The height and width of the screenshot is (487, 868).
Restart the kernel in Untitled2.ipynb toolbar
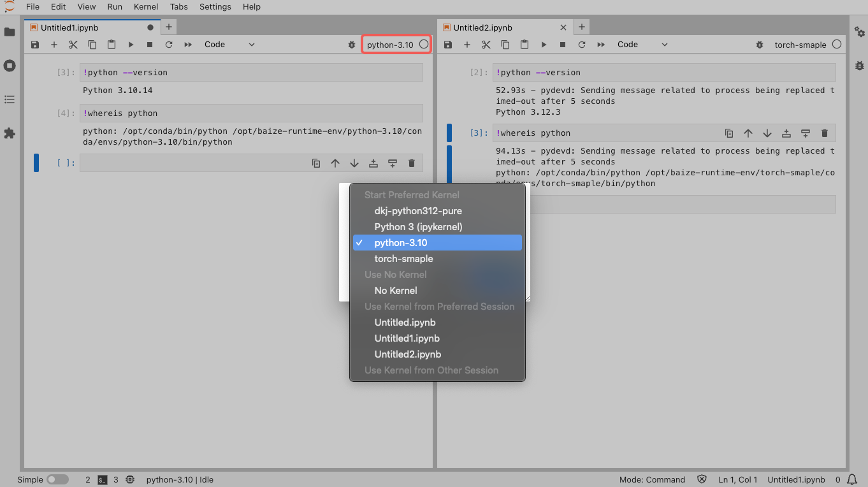[582, 45]
